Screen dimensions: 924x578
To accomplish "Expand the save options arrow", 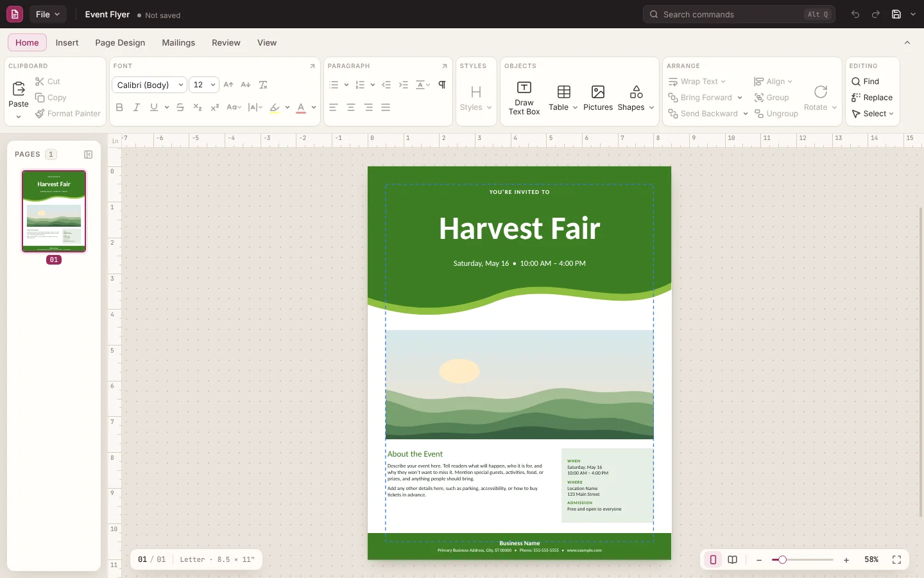I will click(913, 14).
